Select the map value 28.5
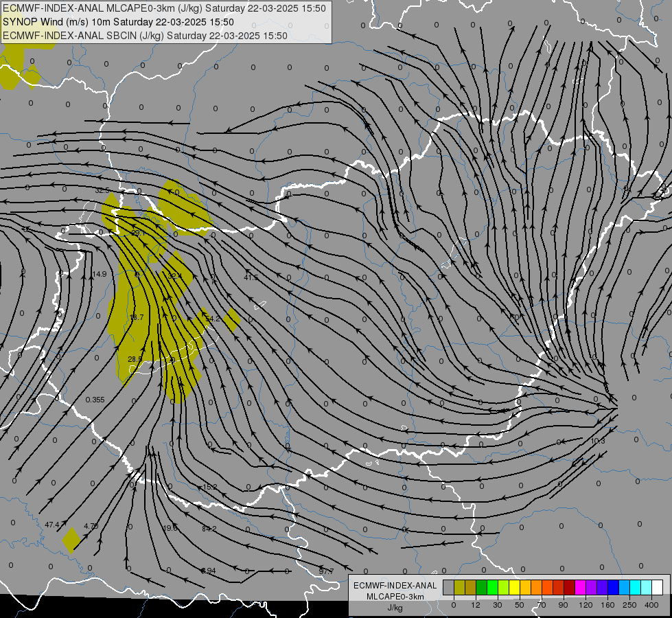 [x=135, y=359]
